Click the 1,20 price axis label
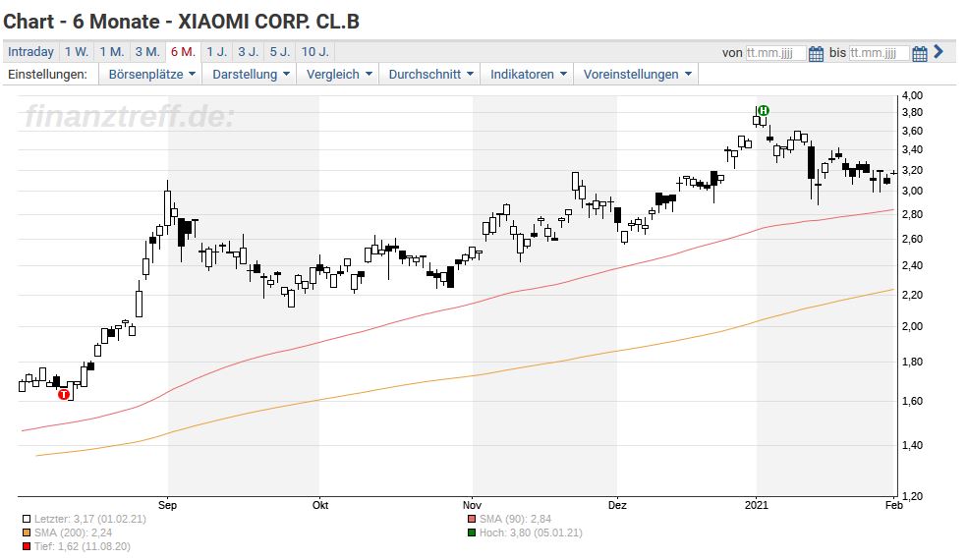 pos(912,496)
